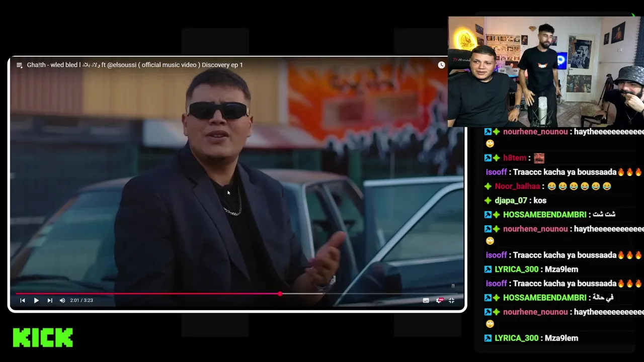644x362 pixels.
Task: Exit full screen mode in the player
Action: coord(451,300)
